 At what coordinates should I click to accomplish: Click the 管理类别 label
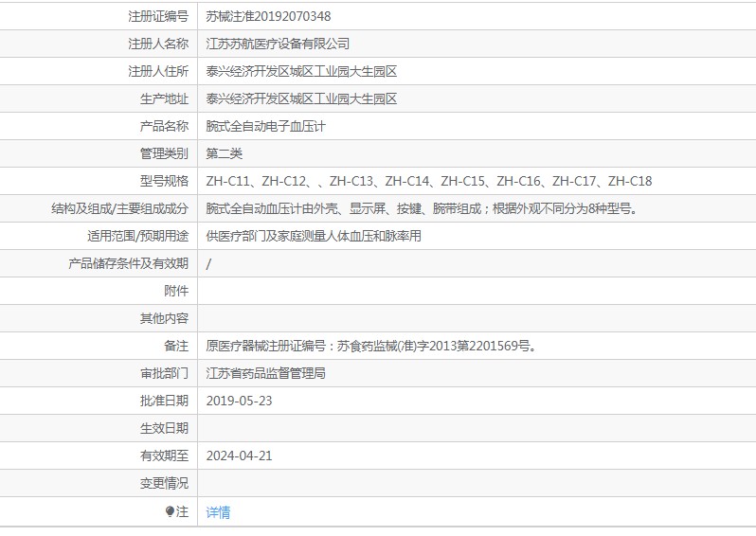tap(164, 153)
